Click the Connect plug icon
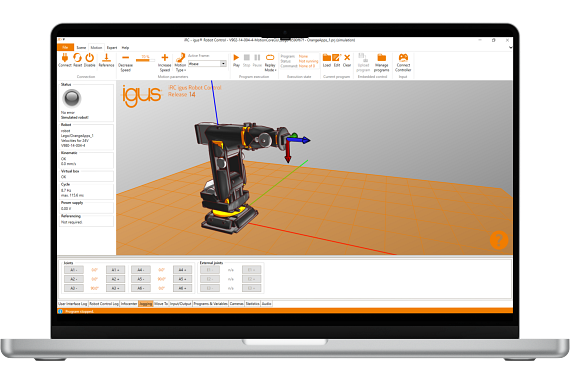570x381 pixels. tap(65, 57)
